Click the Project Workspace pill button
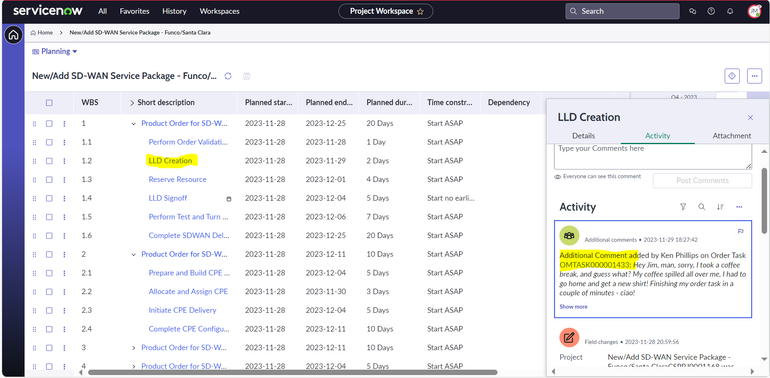The image size is (770, 378). tap(385, 11)
